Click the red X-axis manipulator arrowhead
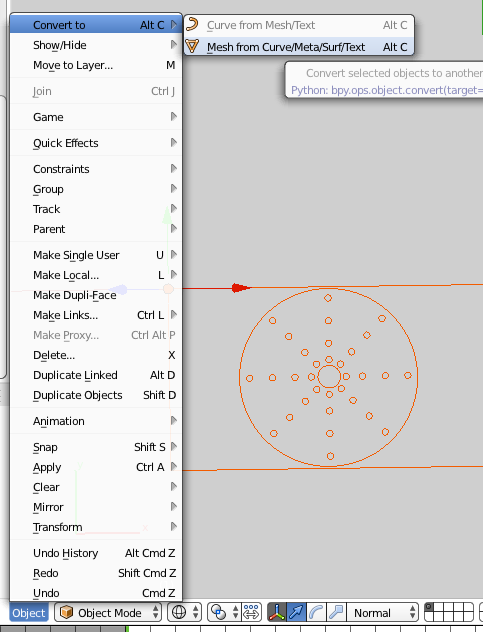 click(x=241, y=288)
